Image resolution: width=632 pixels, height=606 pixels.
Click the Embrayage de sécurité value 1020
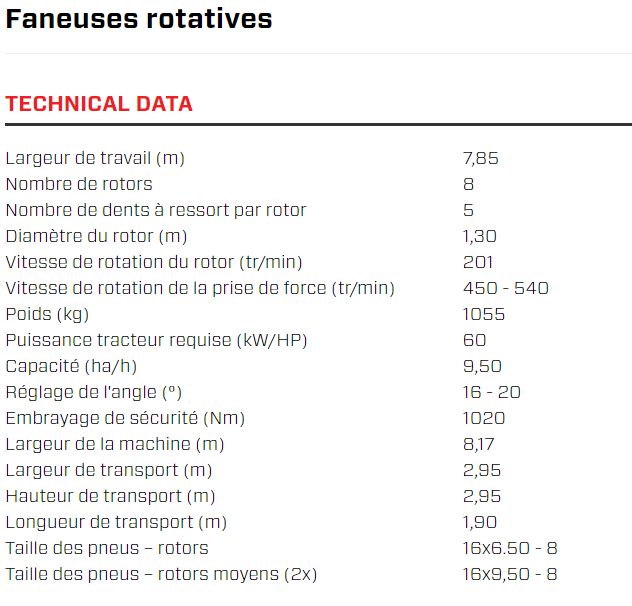[x=484, y=418]
